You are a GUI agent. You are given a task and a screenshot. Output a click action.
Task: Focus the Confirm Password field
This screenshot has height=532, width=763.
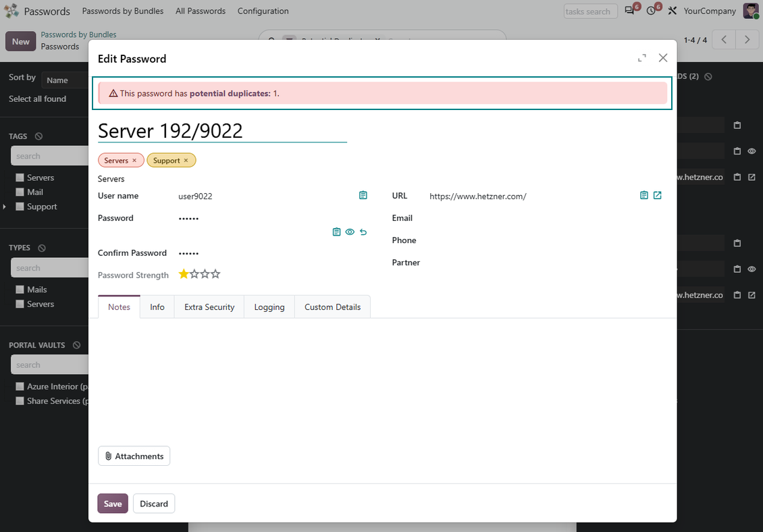tap(273, 253)
